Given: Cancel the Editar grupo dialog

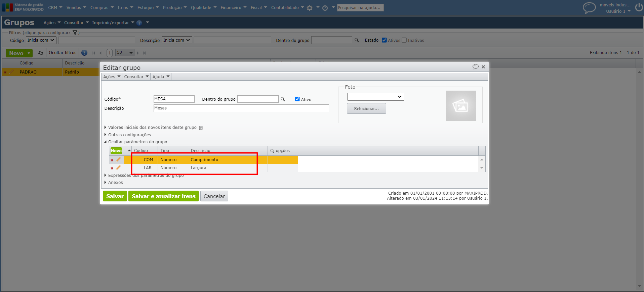Looking at the screenshot, I should click(x=214, y=196).
